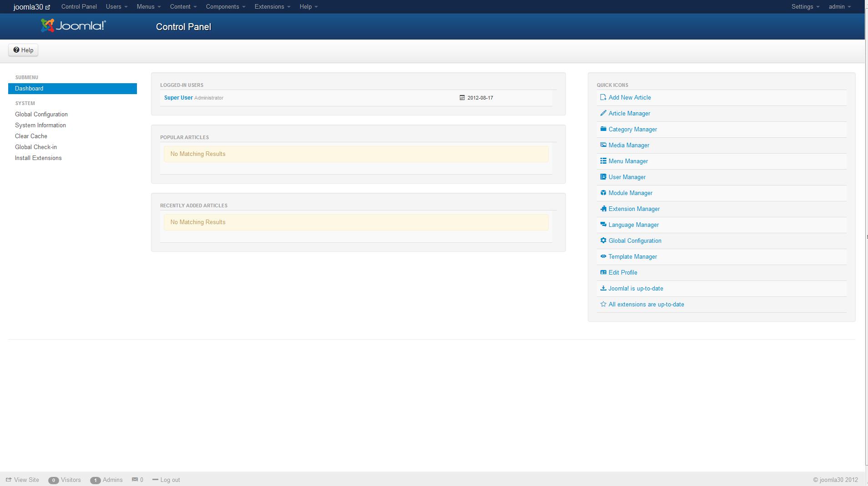Open Install Extensions in sidebar
The image size is (868, 486).
[38, 158]
